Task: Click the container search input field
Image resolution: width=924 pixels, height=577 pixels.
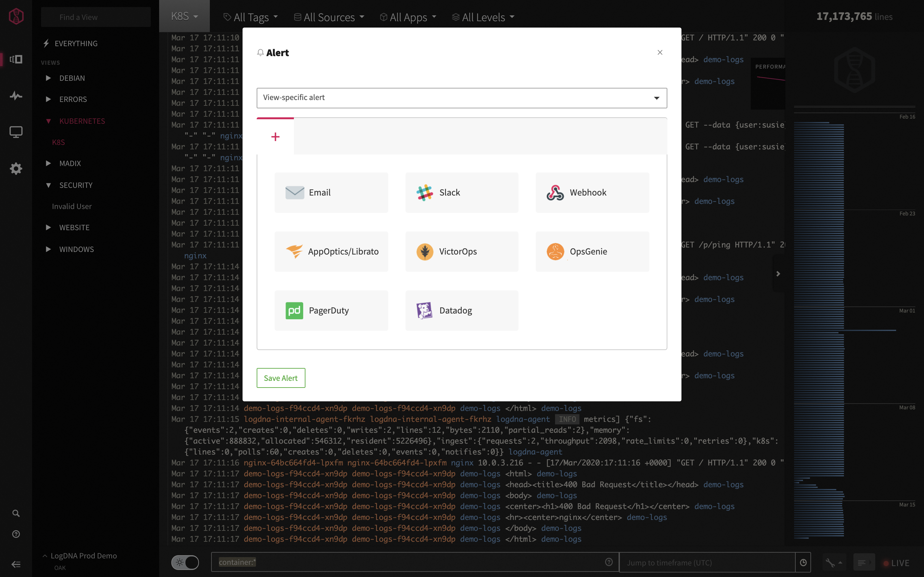Action: (x=413, y=562)
